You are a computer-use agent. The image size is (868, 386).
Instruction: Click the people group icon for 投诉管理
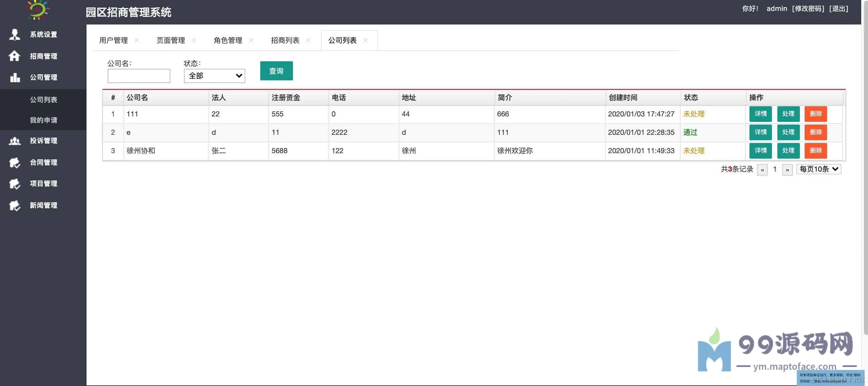14,141
